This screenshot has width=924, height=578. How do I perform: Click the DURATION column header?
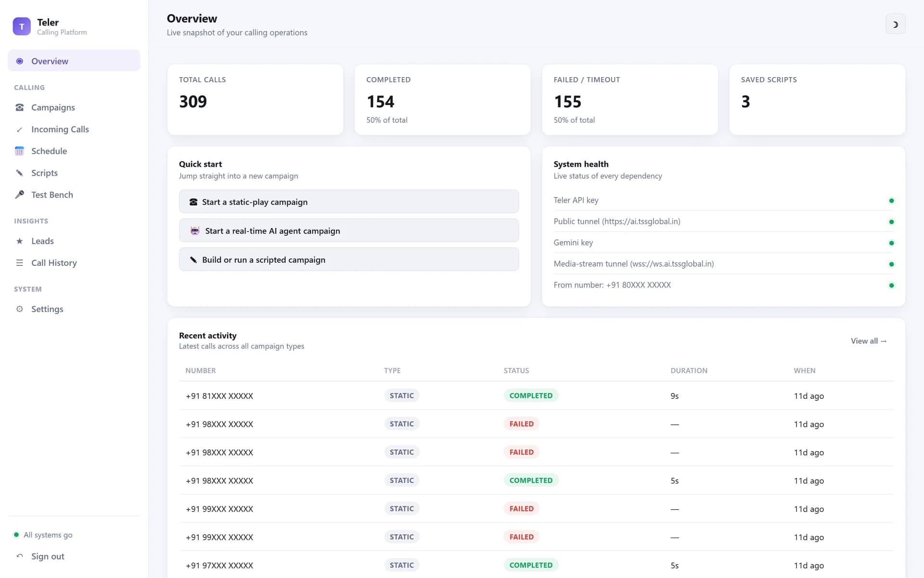(689, 370)
